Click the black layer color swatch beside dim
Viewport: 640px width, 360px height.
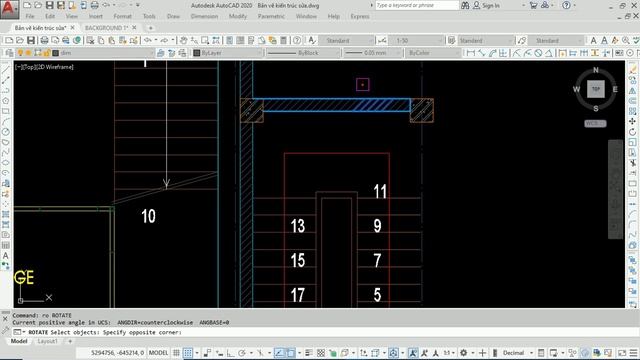(56, 53)
